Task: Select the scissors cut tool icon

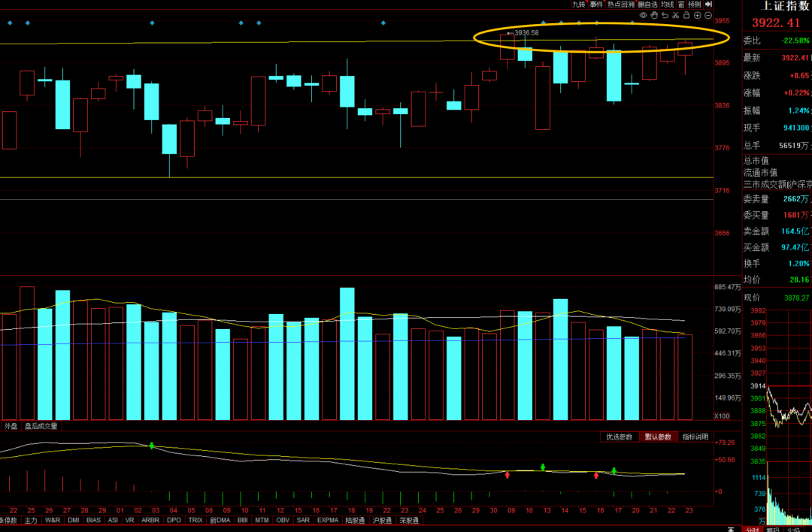Action: click(x=676, y=15)
